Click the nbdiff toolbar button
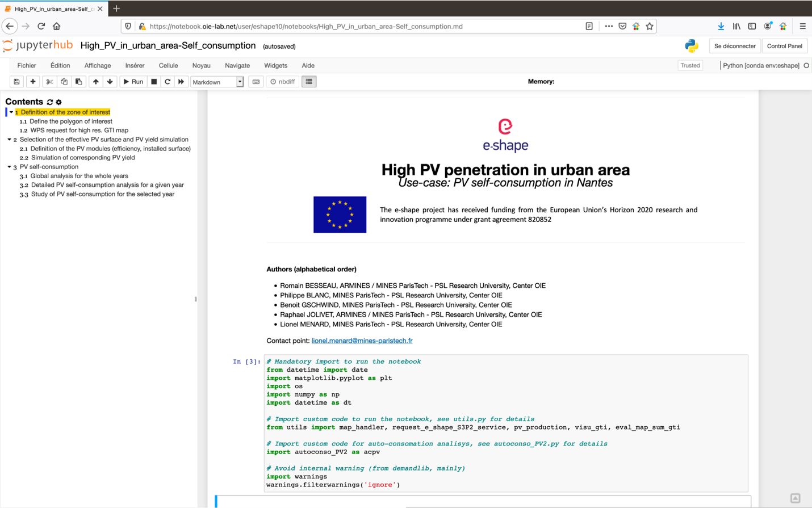Image resolution: width=812 pixels, height=508 pixels. [282, 81]
